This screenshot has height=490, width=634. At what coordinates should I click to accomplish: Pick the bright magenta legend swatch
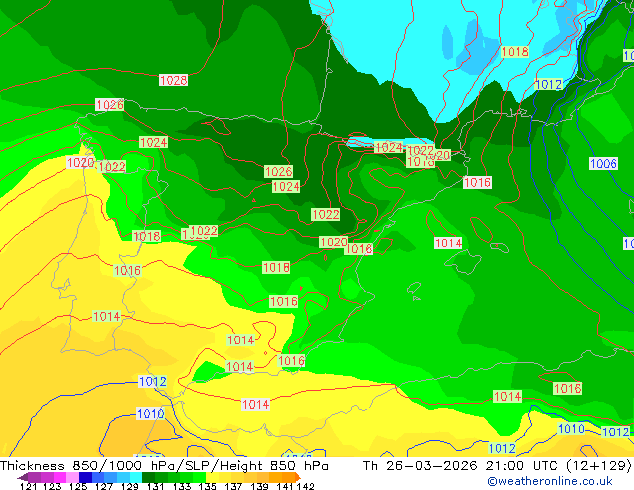point(60,477)
